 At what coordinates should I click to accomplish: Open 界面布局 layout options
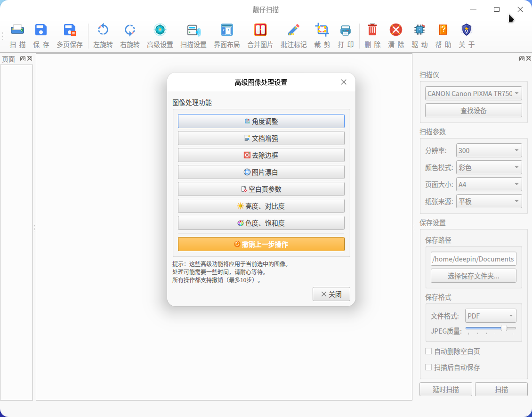click(x=226, y=30)
